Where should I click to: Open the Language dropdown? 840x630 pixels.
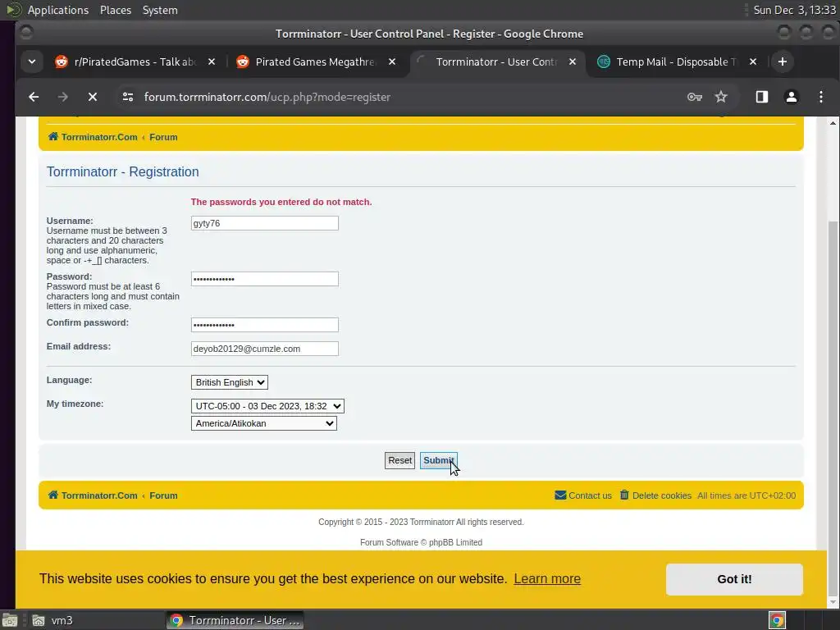coord(230,382)
